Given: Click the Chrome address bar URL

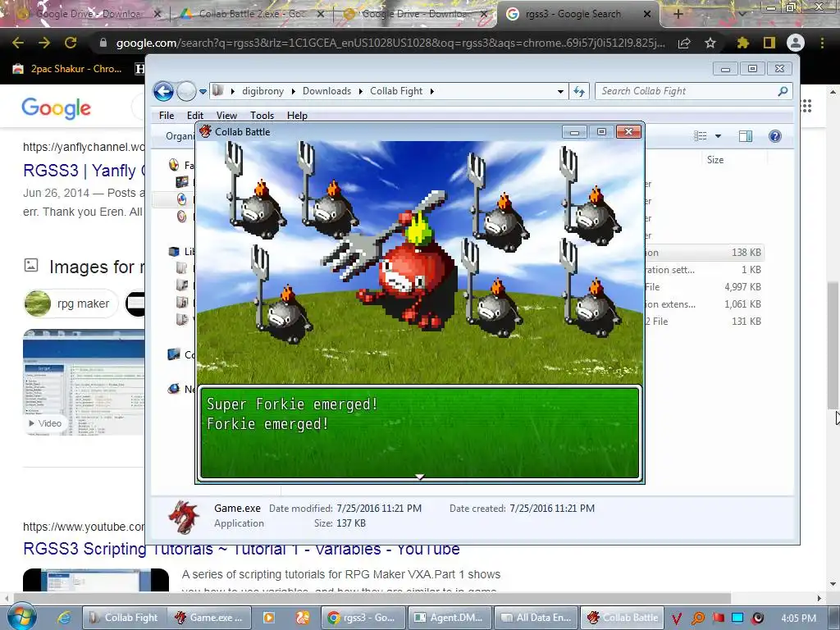Looking at the screenshot, I should [x=390, y=43].
